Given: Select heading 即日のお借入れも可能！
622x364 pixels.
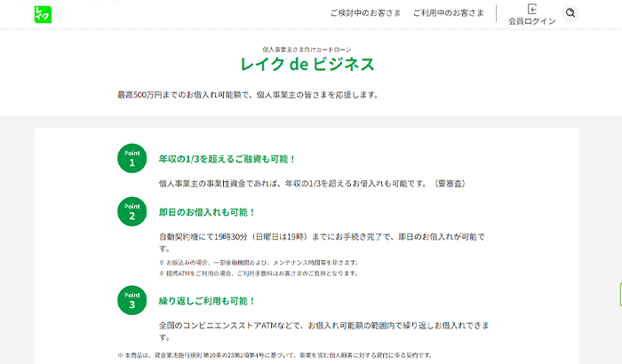Looking at the screenshot, I should pyautogui.click(x=207, y=212).
